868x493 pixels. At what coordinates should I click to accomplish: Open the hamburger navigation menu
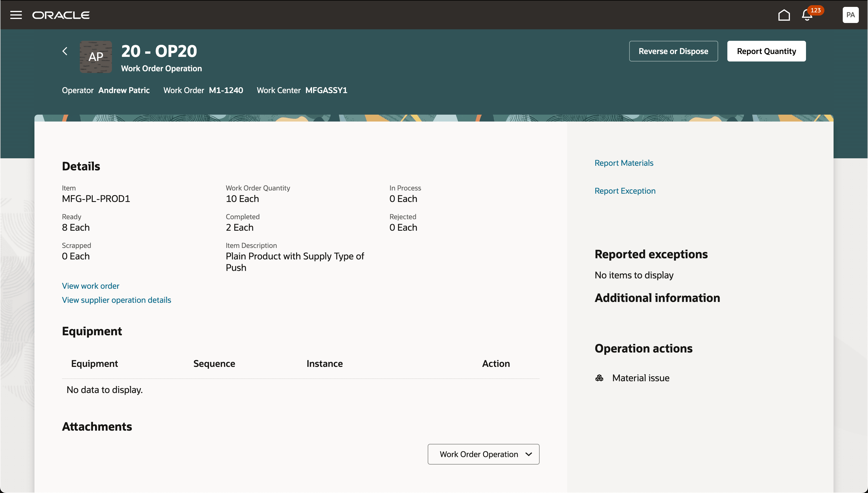click(16, 15)
